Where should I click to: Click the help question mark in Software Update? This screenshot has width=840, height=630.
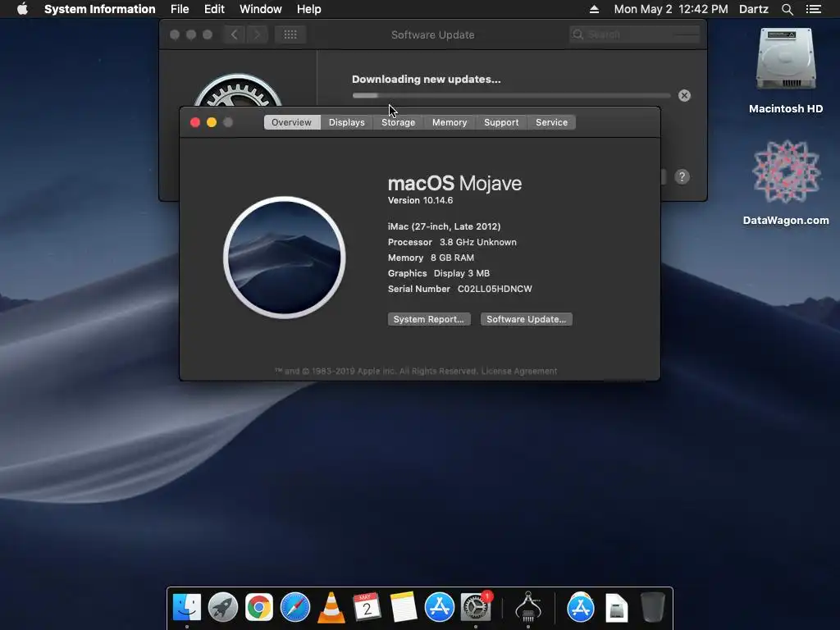point(682,177)
